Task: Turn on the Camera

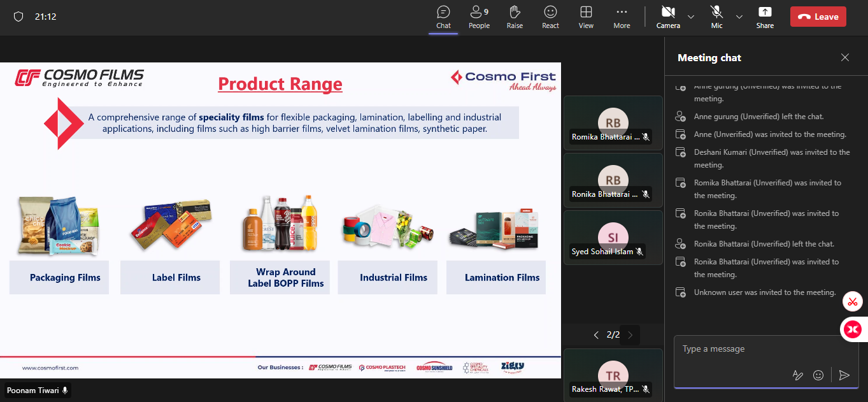Action: point(668,17)
